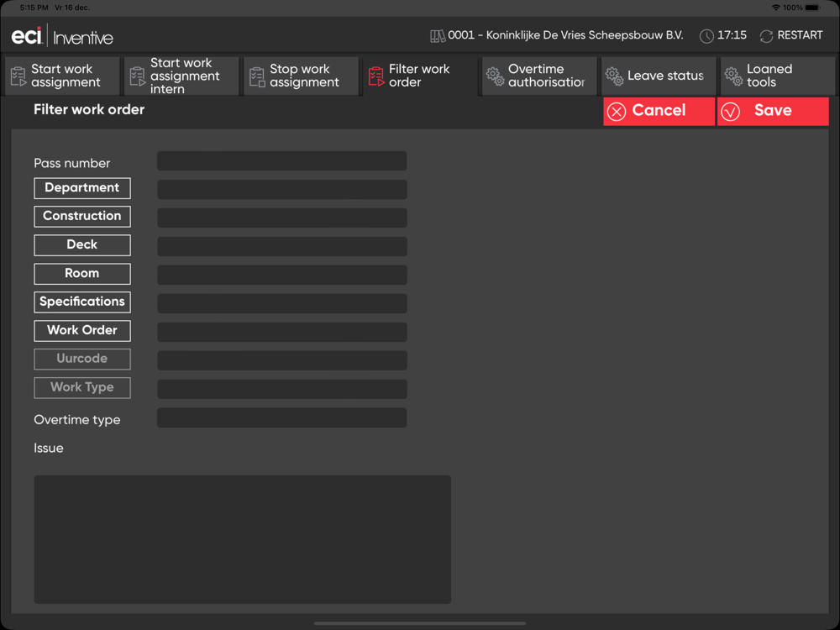Click the eci Inventive logo
This screenshot has width=840, height=630.
pos(62,36)
